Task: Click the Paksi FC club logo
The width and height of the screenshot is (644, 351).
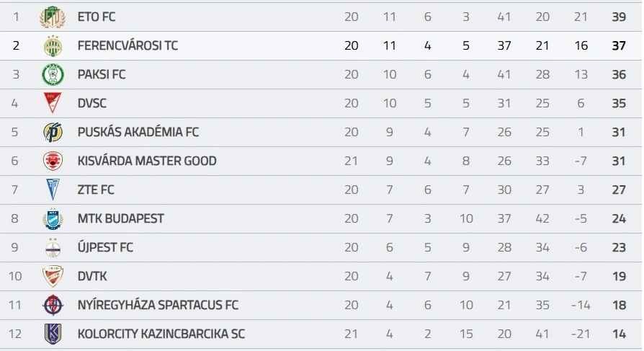Action: pos(52,74)
